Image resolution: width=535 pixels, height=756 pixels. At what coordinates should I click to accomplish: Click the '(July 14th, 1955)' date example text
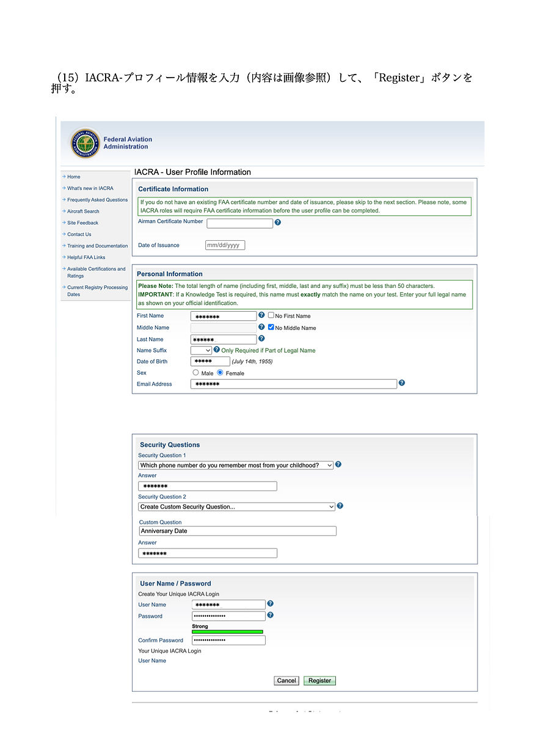[x=252, y=361]
